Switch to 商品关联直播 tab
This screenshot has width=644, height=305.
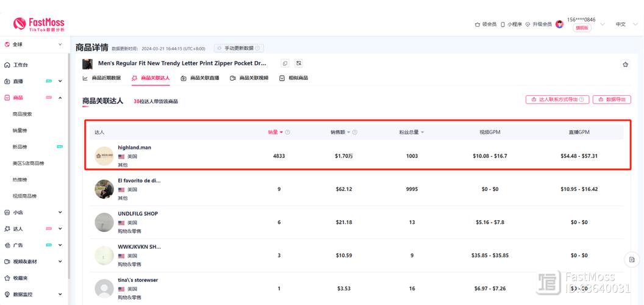(x=200, y=77)
